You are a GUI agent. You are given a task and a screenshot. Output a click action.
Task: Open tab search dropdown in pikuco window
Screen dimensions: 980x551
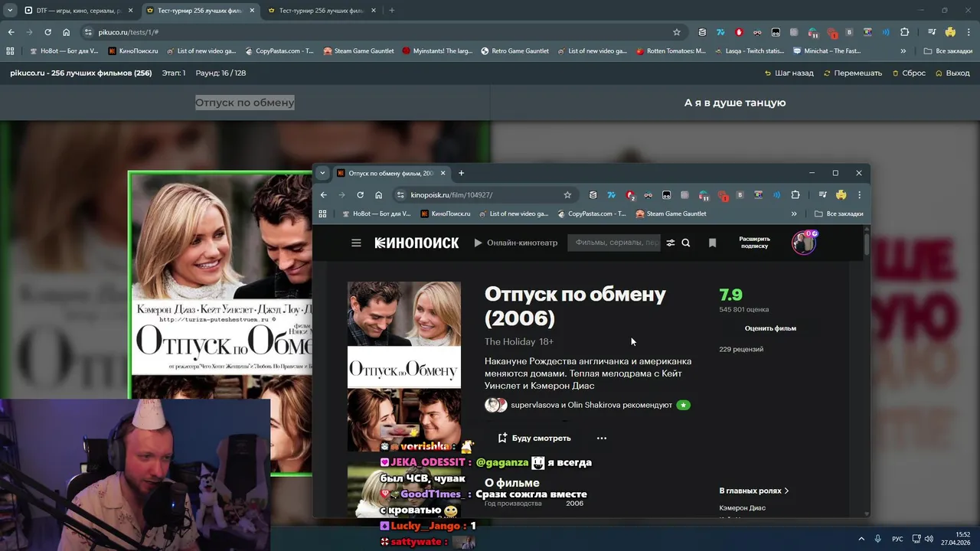[x=10, y=11]
